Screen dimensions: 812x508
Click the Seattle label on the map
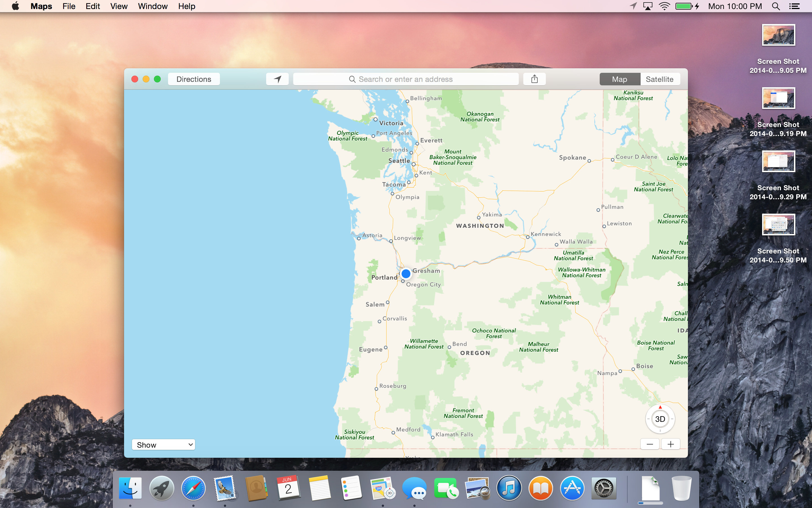(x=399, y=161)
